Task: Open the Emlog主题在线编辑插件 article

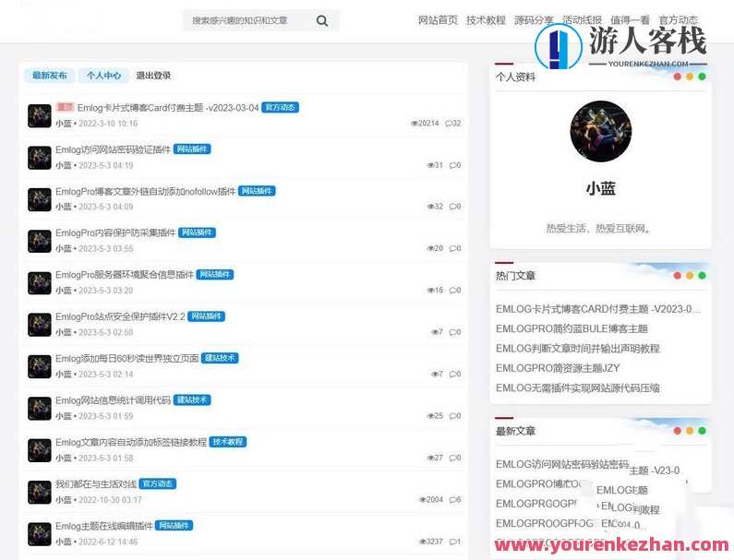Action: coord(104,526)
